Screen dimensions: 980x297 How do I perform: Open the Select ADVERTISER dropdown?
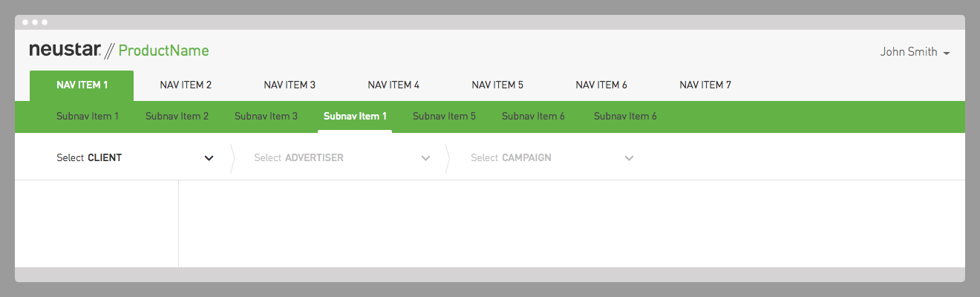342,158
